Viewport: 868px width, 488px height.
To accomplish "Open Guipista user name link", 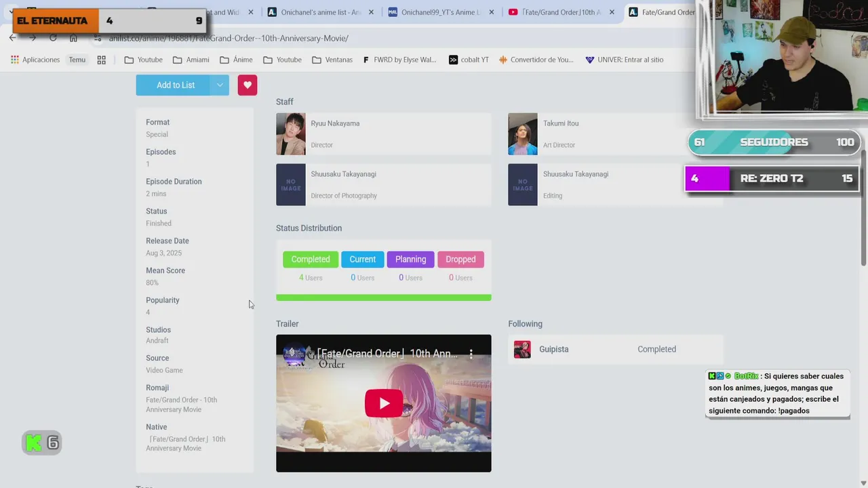I will pyautogui.click(x=554, y=349).
